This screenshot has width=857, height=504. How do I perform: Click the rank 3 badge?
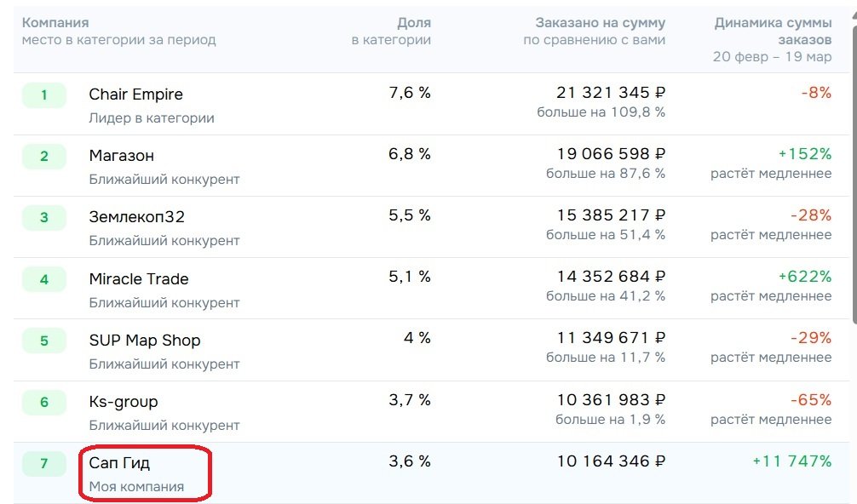point(44,218)
